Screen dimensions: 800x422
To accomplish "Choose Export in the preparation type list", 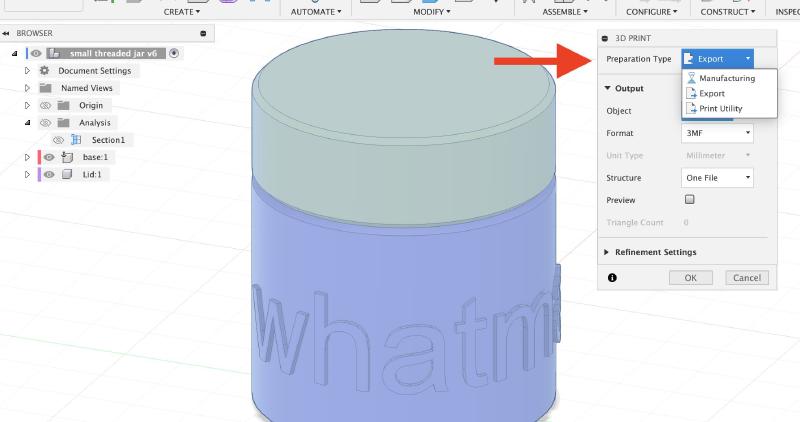I will click(712, 93).
